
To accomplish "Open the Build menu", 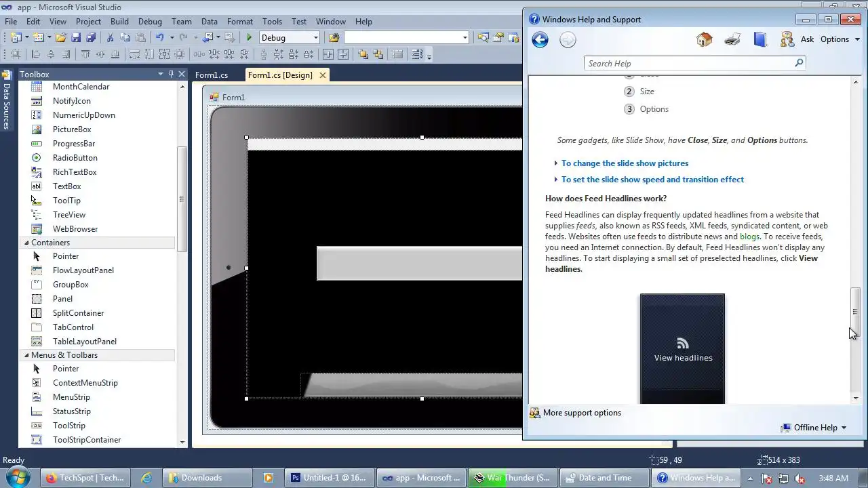I will 119,22.
